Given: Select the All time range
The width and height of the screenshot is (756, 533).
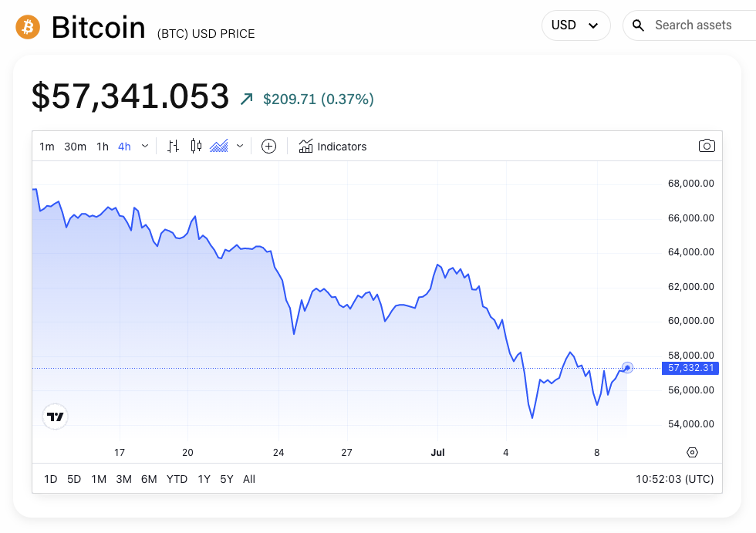Looking at the screenshot, I should click(248, 479).
